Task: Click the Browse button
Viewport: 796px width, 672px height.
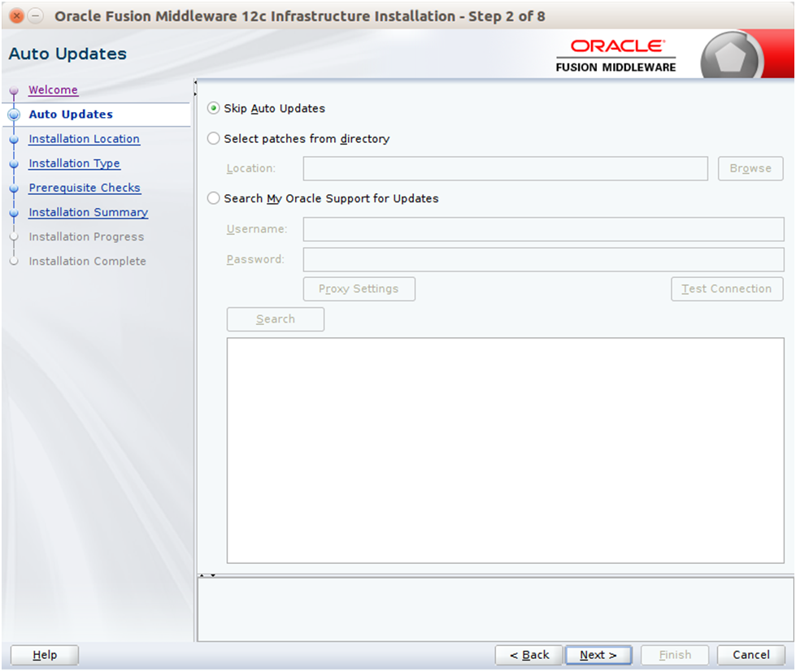Action: (x=750, y=168)
